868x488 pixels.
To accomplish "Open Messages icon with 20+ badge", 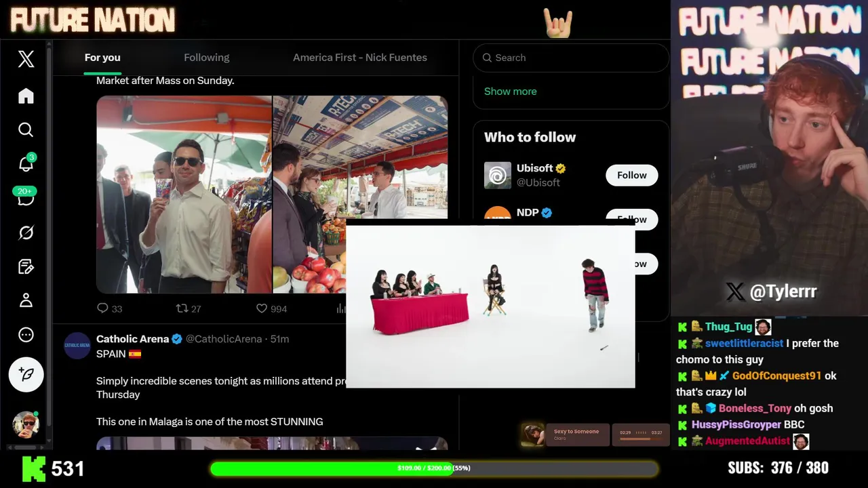I will (x=26, y=197).
